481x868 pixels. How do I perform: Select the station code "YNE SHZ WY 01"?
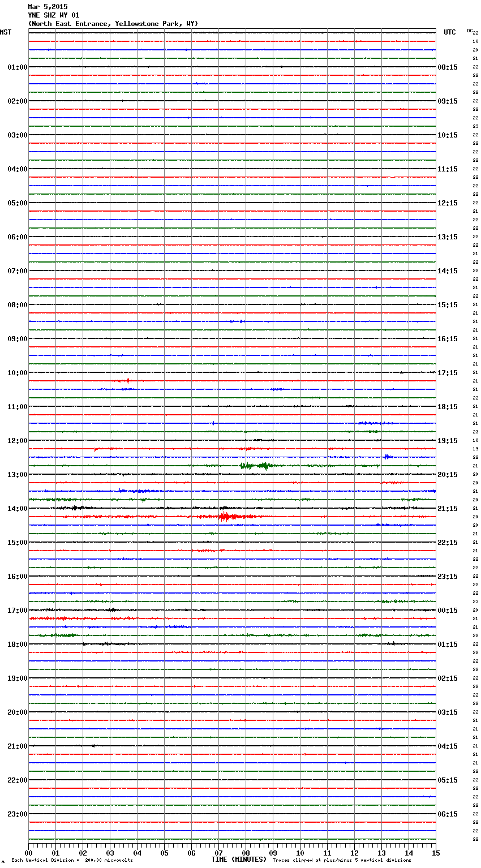tap(54, 15)
